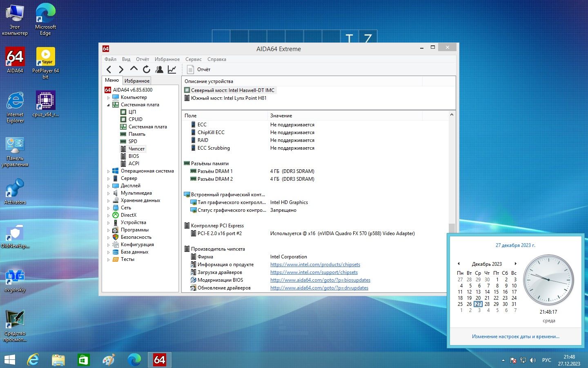Screen dimensions: 588x368
Task: Expand the Хранение данных tree node
Action: [108, 201]
